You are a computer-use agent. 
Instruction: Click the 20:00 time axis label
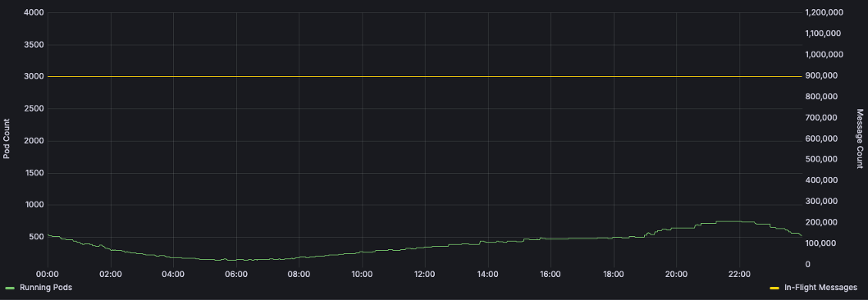(676, 274)
